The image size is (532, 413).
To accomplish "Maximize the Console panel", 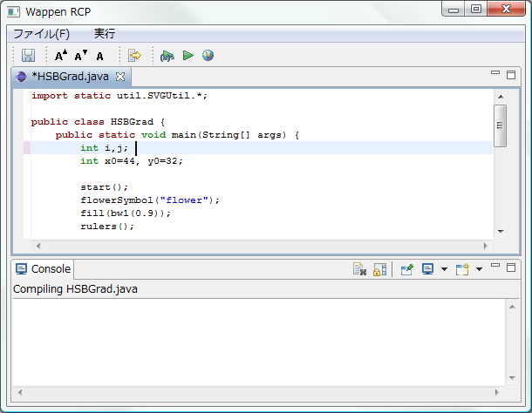I will pos(511,267).
